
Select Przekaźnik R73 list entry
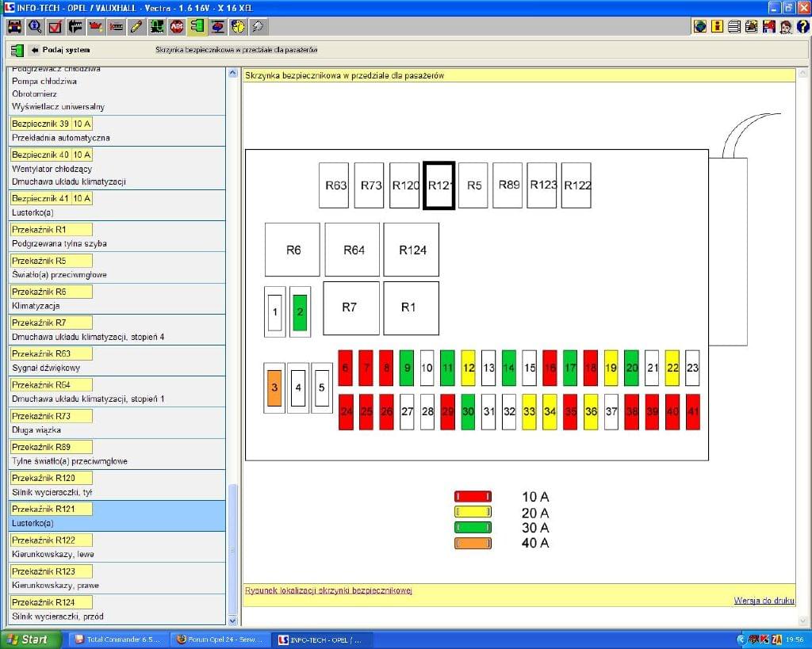coord(52,415)
